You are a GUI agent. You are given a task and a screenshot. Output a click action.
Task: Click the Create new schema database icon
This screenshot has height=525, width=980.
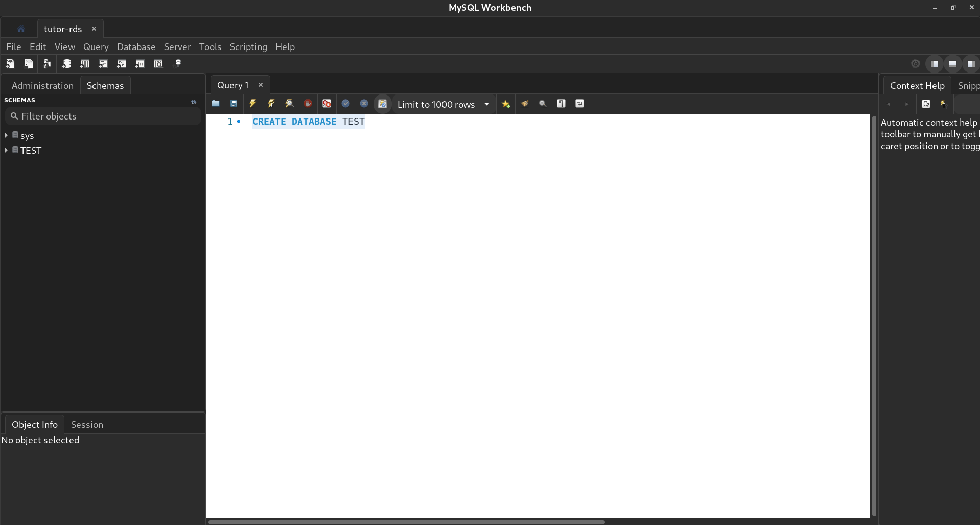(66, 64)
